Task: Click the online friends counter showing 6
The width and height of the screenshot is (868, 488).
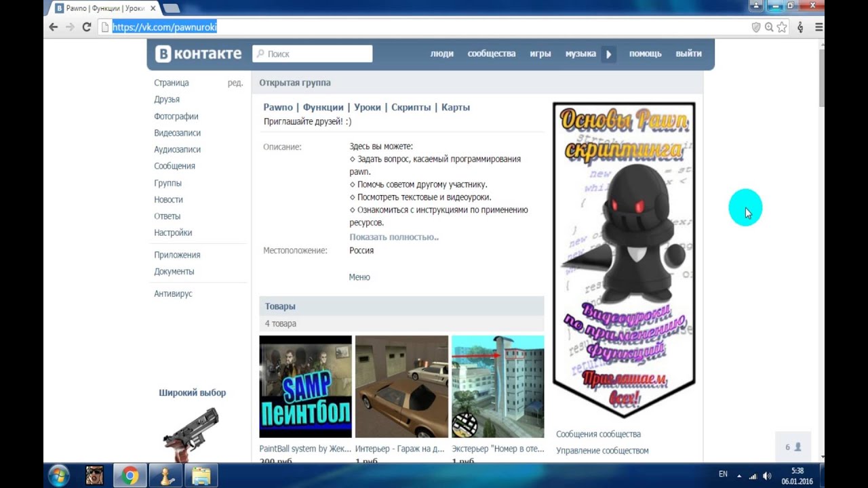Action: [793, 447]
